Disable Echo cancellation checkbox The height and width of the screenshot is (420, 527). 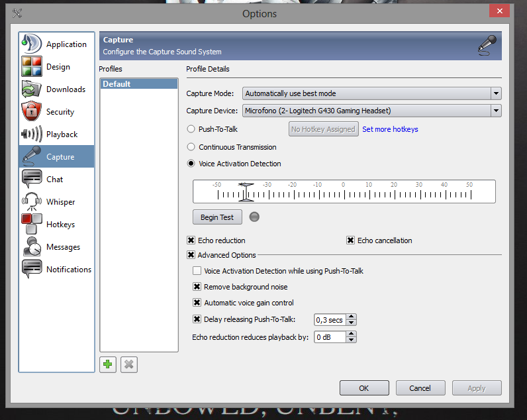tap(350, 240)
